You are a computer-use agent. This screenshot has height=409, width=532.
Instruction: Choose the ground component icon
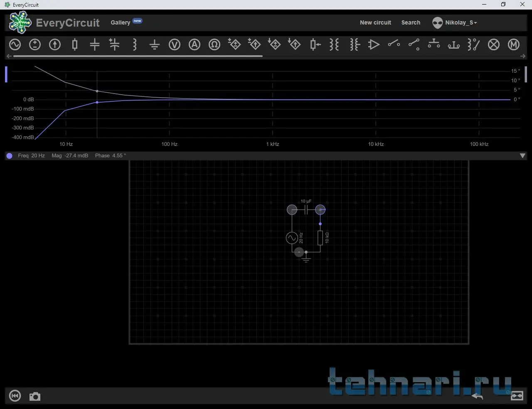[x=155, y=44]
